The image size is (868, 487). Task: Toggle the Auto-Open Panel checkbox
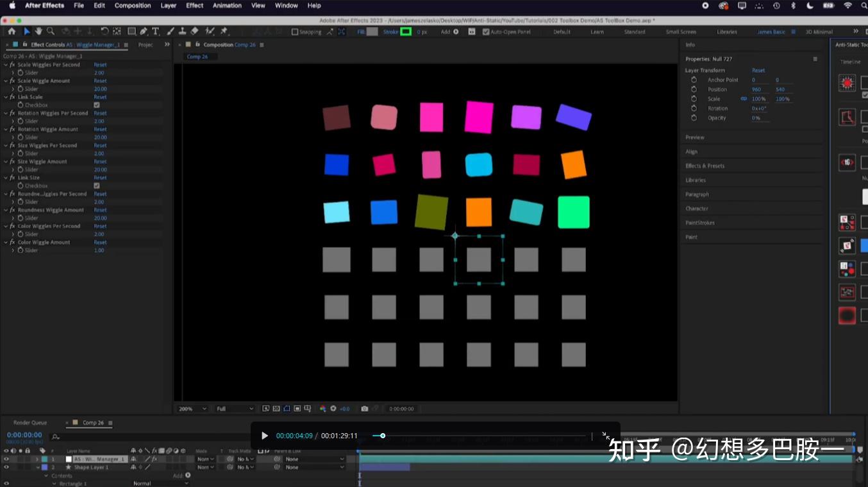(x=486, y=31)
